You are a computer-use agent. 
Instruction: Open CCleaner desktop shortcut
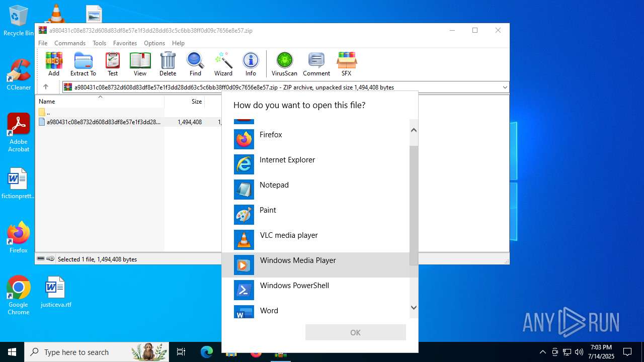19,74
